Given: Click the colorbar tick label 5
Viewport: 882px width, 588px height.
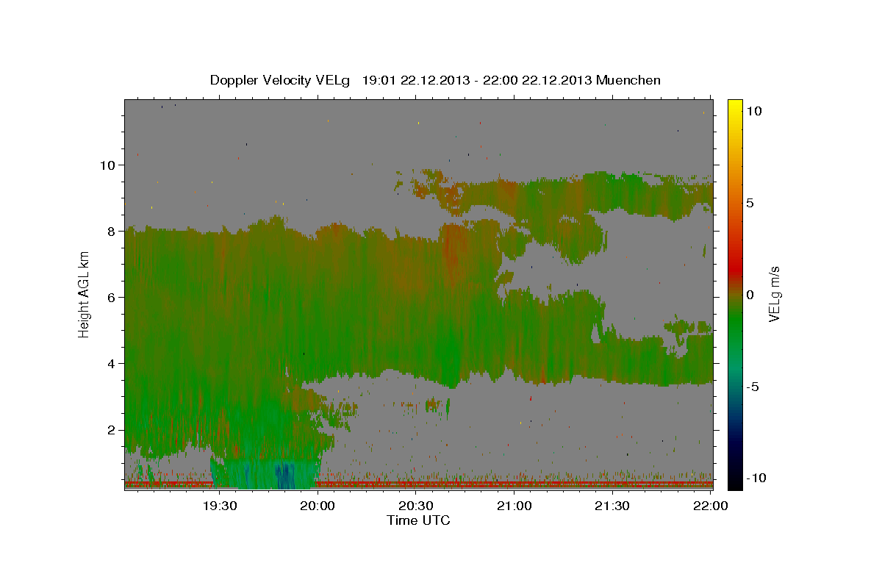Looking at the screenshot, I should 750,203.
